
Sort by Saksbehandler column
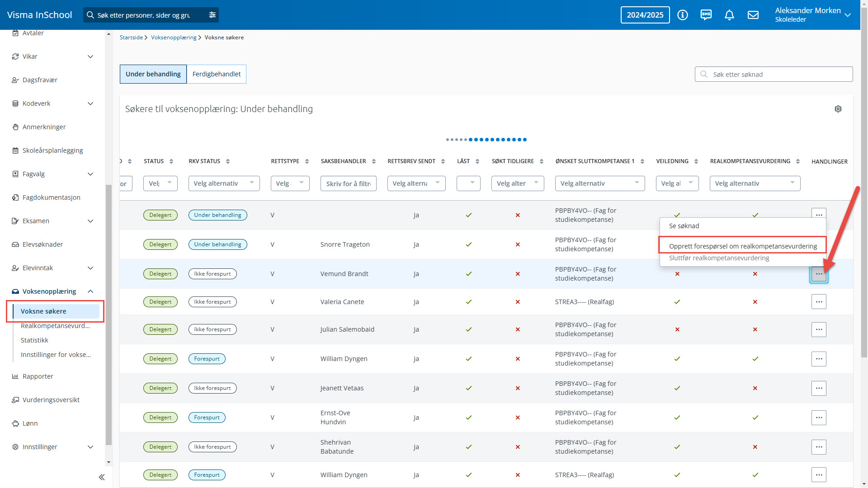373,161
